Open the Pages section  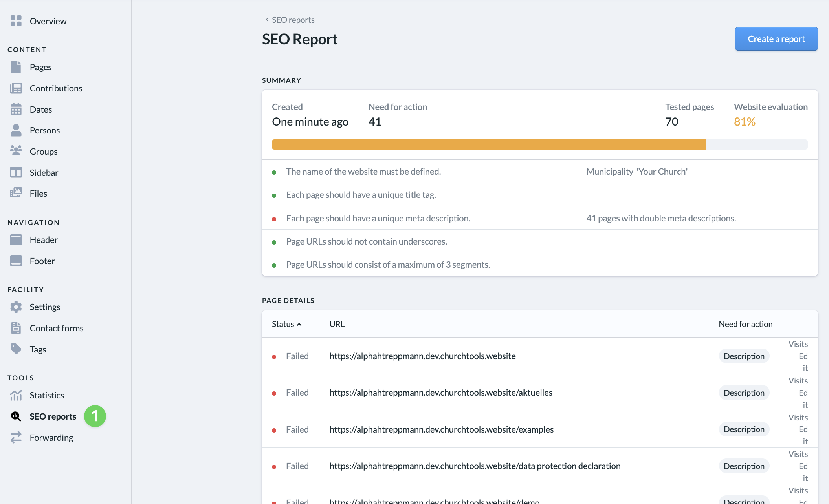[x=41, y=67]
